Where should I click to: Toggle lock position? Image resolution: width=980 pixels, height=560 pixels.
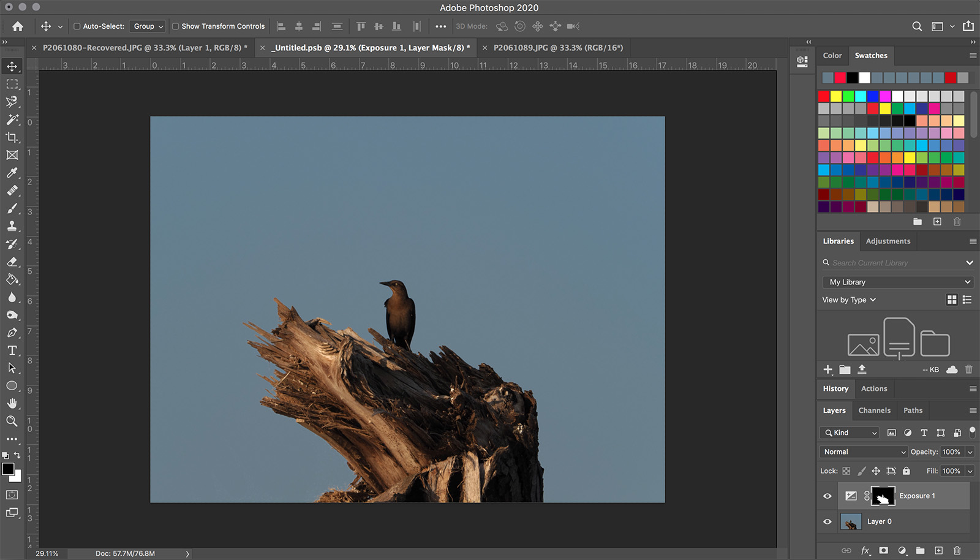pos(876,471)
